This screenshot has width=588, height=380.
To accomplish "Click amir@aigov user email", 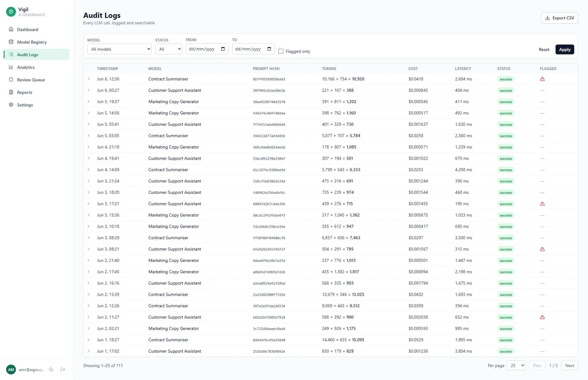I will point(31,369).
